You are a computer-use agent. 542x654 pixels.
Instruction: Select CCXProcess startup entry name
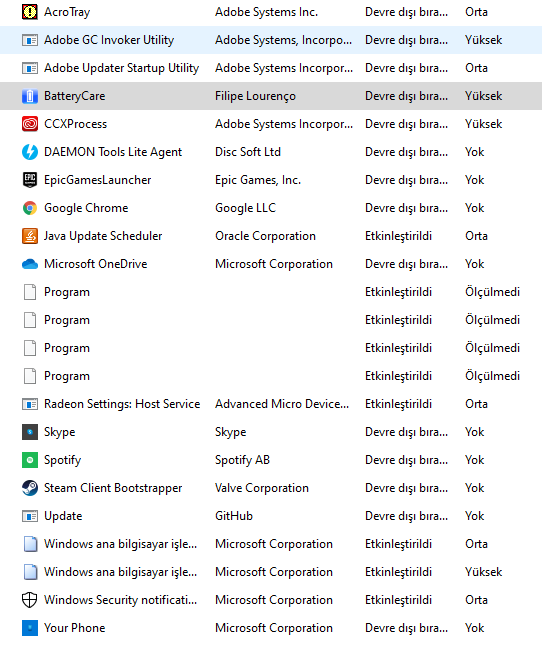(76, 124)
